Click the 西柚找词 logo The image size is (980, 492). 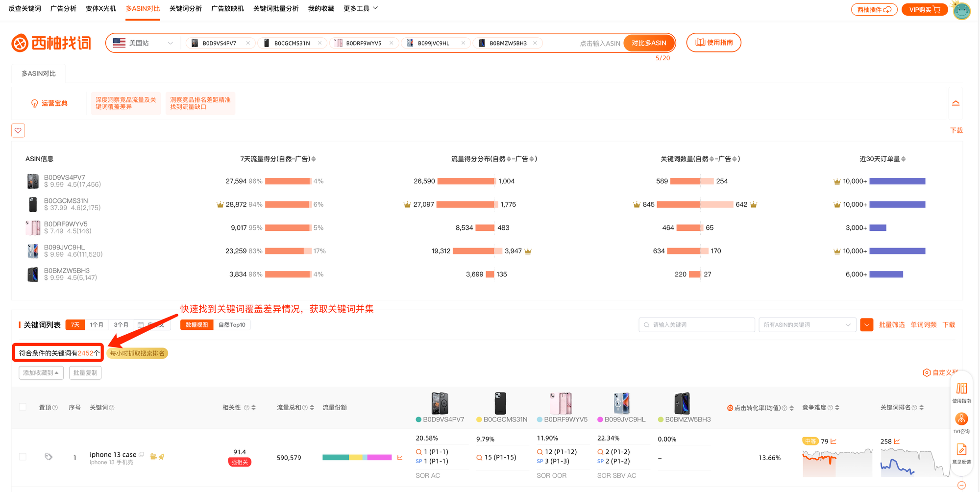coord(51,43)
